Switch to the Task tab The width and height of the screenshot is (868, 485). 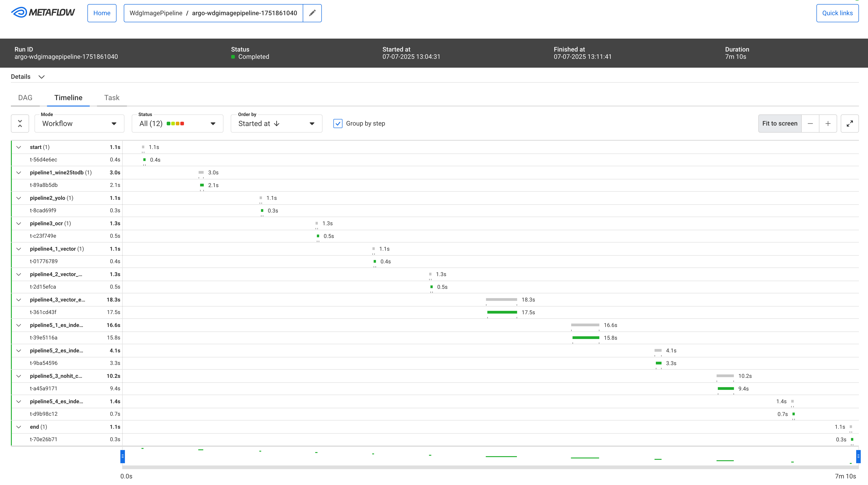coord(112,98)
